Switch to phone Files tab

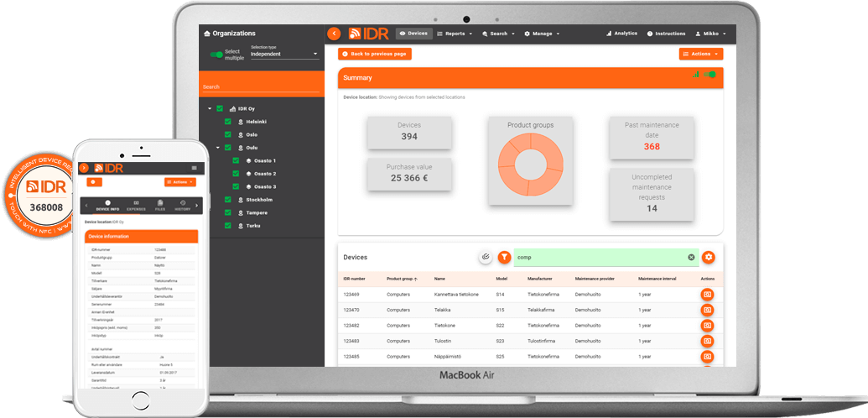[160, 206]
